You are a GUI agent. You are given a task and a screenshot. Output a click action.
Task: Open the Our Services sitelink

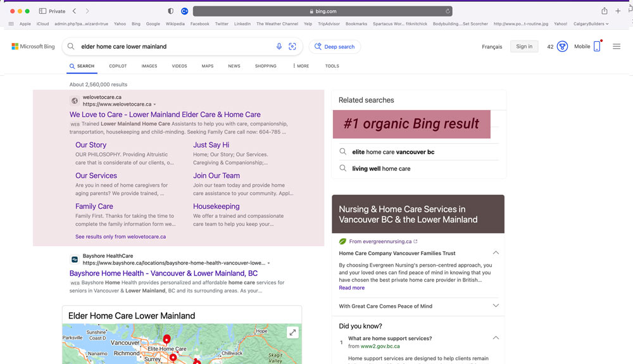(x=96, y=175)
